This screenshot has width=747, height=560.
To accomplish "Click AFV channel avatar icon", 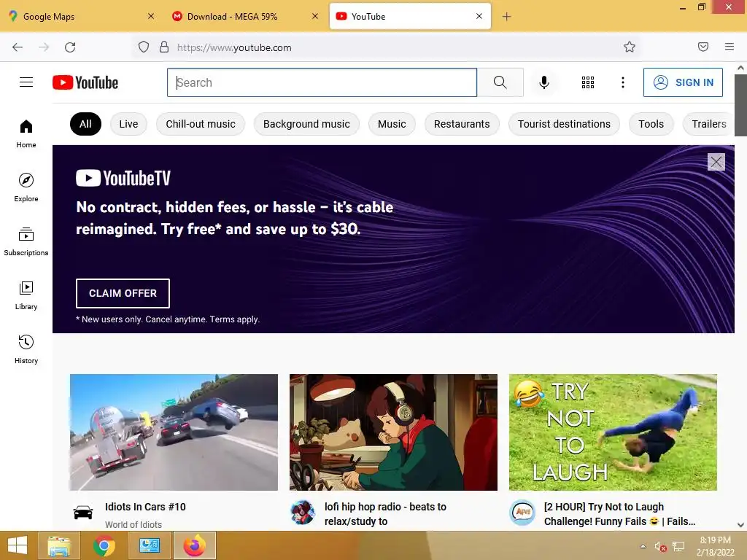I will click(522, 513).
